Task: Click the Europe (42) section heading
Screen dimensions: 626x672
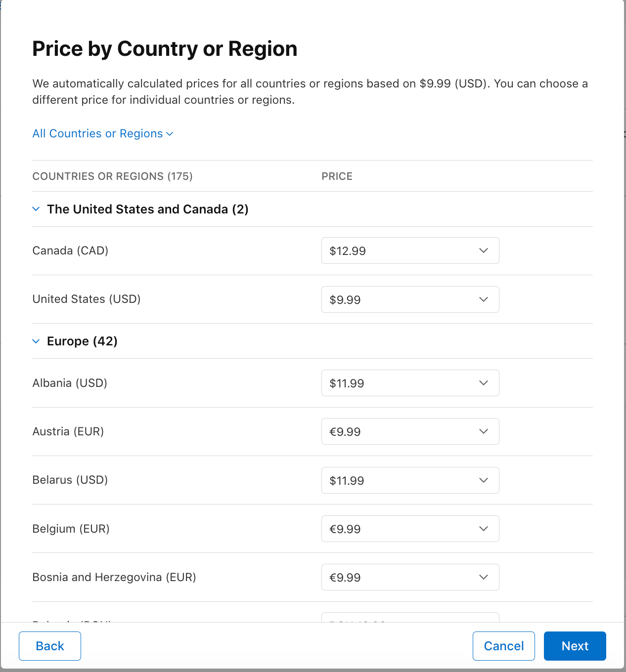Action: click(x=82, y=341)
